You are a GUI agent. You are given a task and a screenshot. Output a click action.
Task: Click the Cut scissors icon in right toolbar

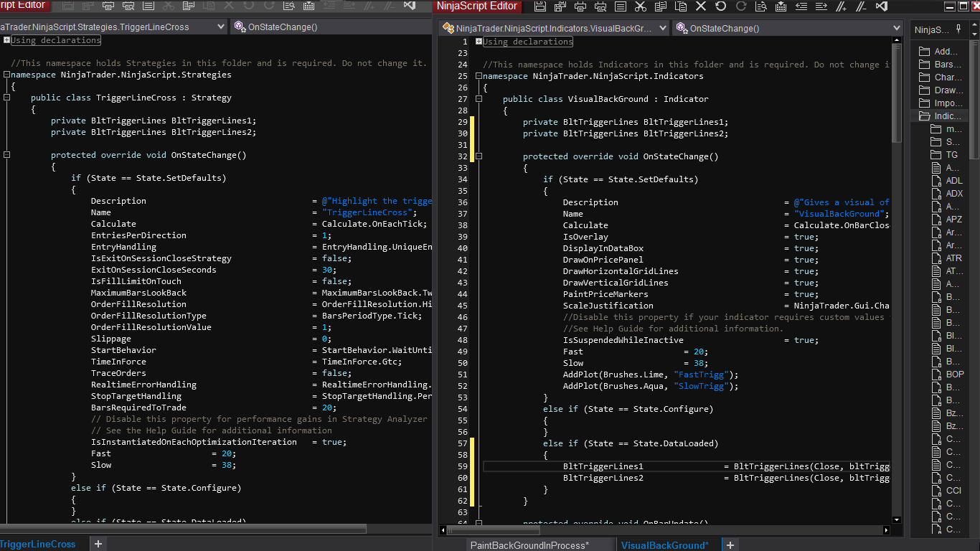641,6
